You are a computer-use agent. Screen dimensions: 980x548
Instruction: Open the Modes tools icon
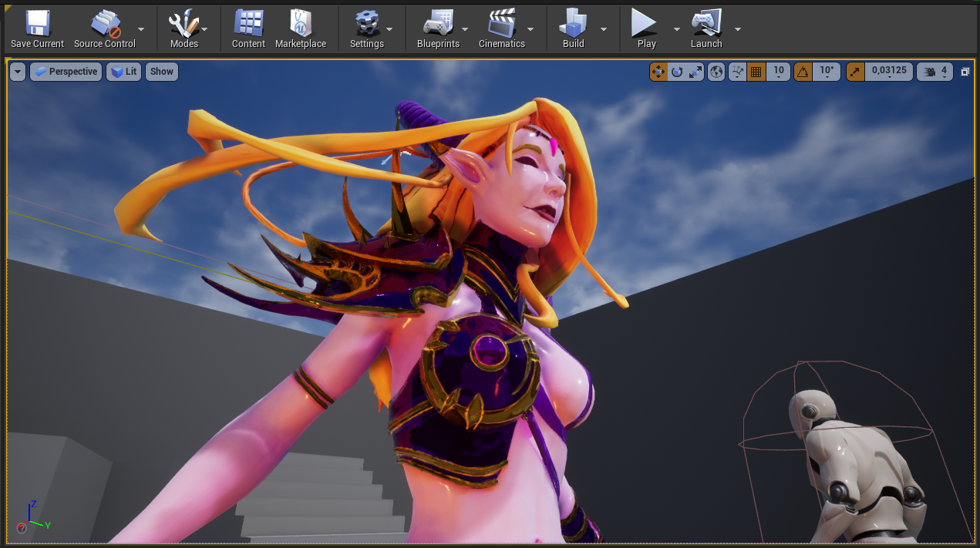click(x=184, y=23)
